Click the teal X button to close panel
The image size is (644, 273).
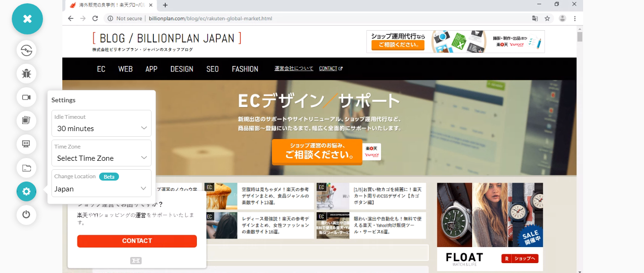pyautogui.click(x=27, y=19)
